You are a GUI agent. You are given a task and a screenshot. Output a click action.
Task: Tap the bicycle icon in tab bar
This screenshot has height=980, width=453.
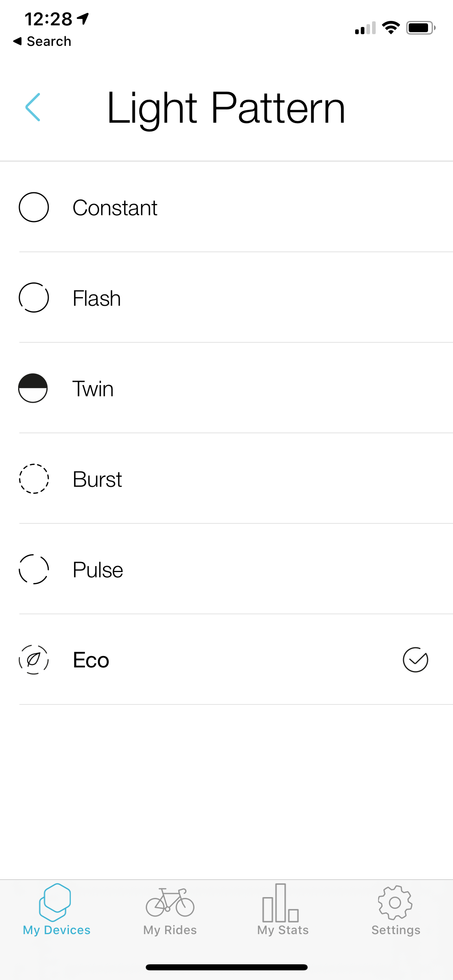pyautogui.click(x=170, y=903)
